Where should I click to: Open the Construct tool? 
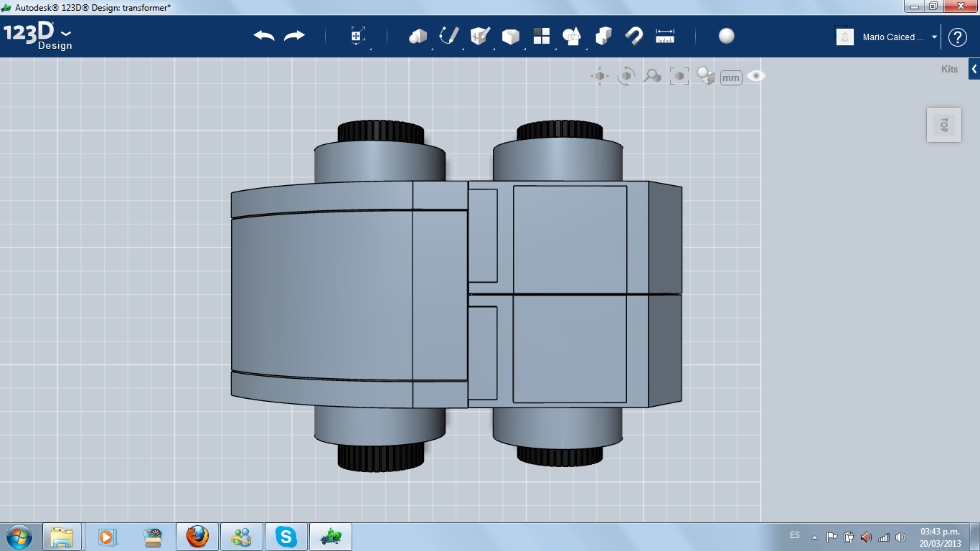click(480, 36)
